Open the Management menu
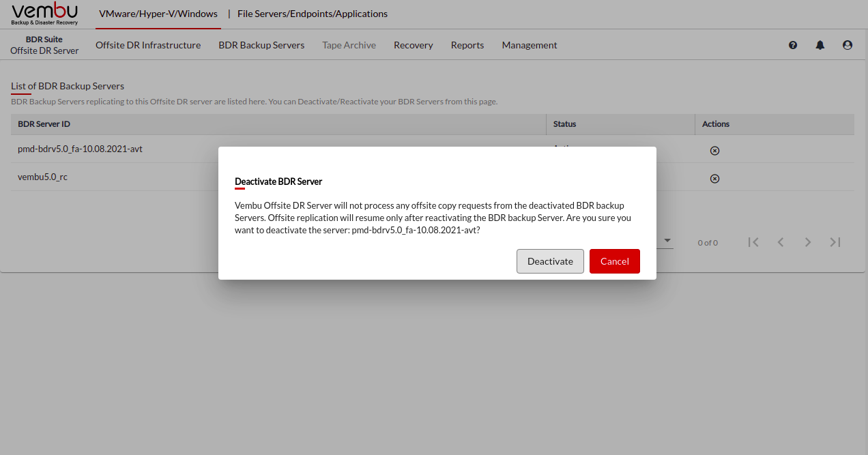 (x=530, y=45)
